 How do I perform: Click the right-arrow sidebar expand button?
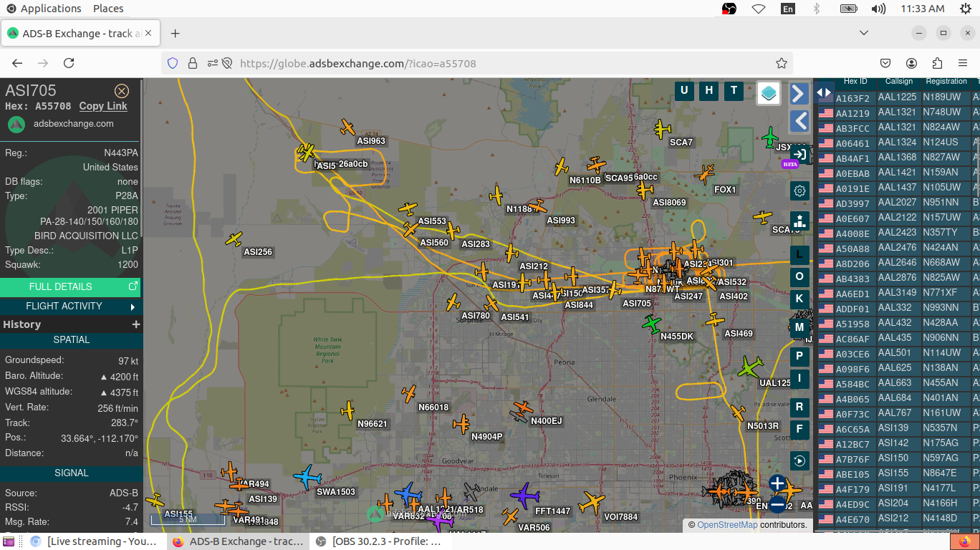[799, 93]
